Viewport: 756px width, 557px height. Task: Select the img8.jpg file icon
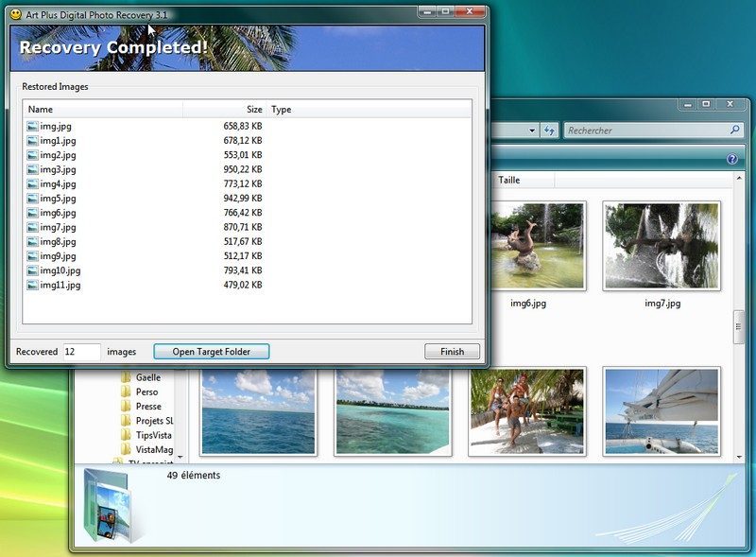pos(33,242)
